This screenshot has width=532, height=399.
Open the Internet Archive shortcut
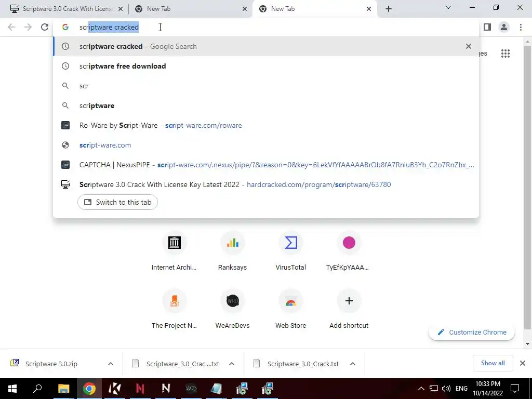click(x=174, y=251)
